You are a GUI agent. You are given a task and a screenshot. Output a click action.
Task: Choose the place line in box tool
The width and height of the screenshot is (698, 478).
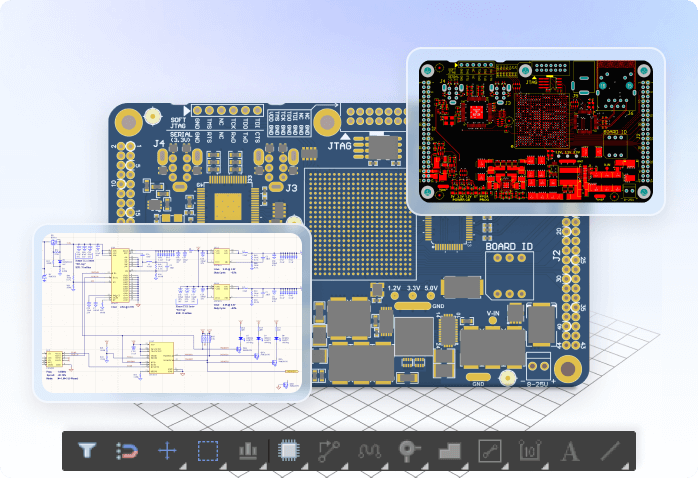pos(489,450)
